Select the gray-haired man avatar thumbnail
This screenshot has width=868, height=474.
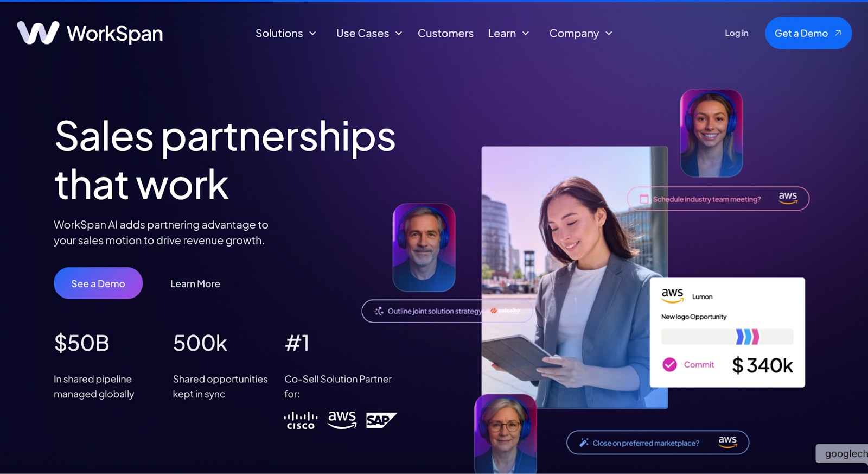[424, 248]
